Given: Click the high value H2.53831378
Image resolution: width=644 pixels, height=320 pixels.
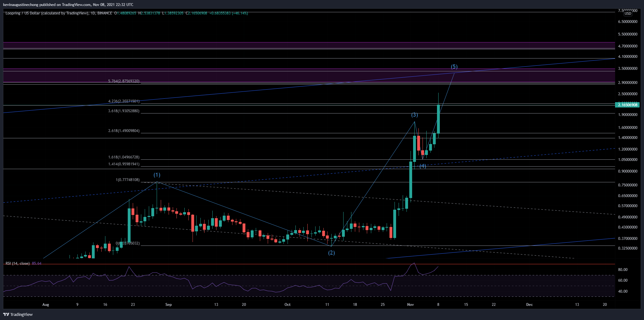Looking at the screenshot, I should [x=149, y=13].
